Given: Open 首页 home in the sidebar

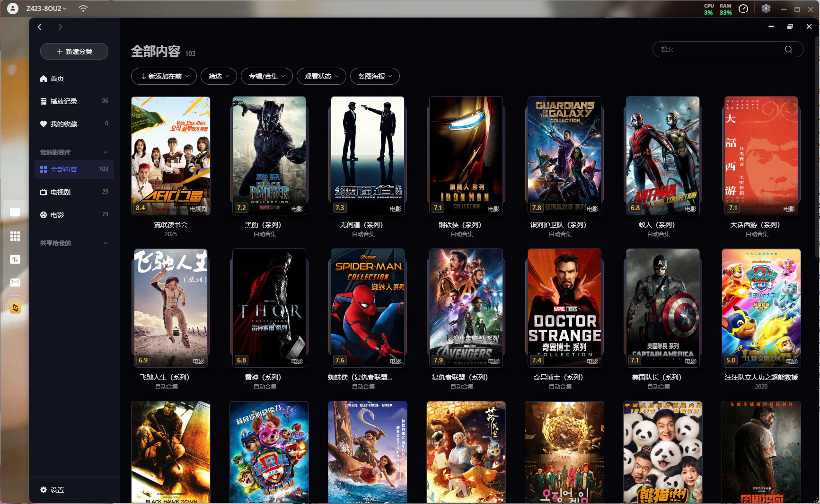Looking at the screenshot, I should coord(74,79).
